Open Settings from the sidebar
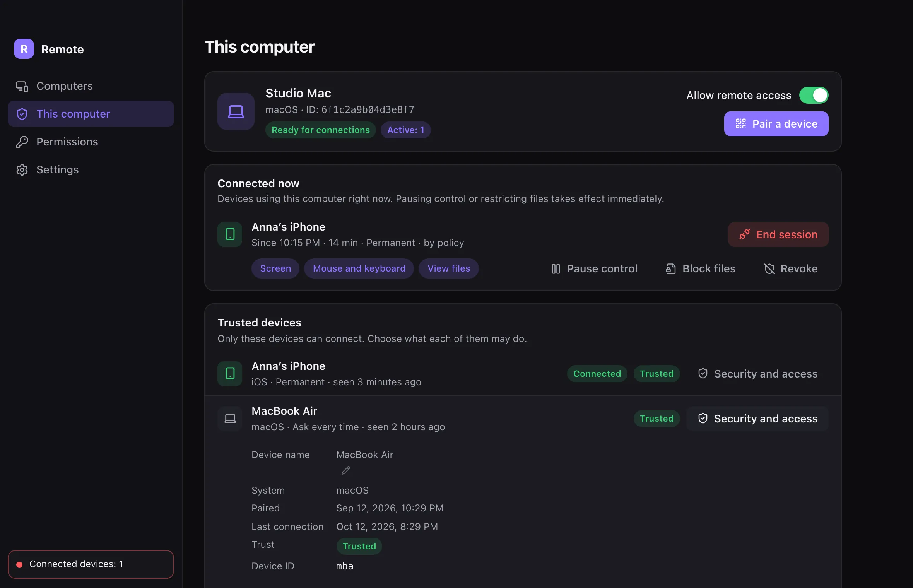913x588 pixels. [x=91, y=169]
